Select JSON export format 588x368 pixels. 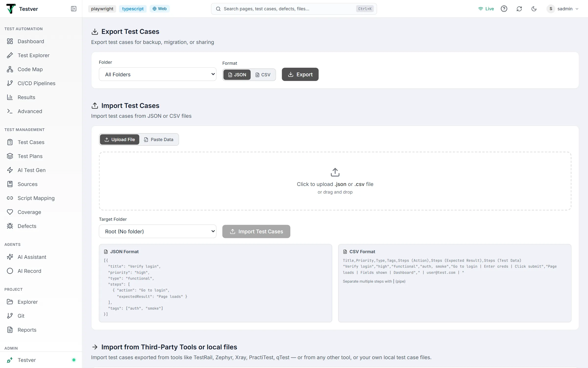(x=237, y=75)
